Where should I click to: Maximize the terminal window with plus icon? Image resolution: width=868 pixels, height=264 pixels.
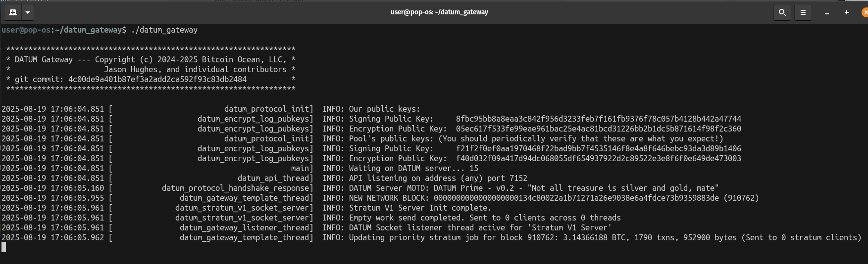[847, 12]
